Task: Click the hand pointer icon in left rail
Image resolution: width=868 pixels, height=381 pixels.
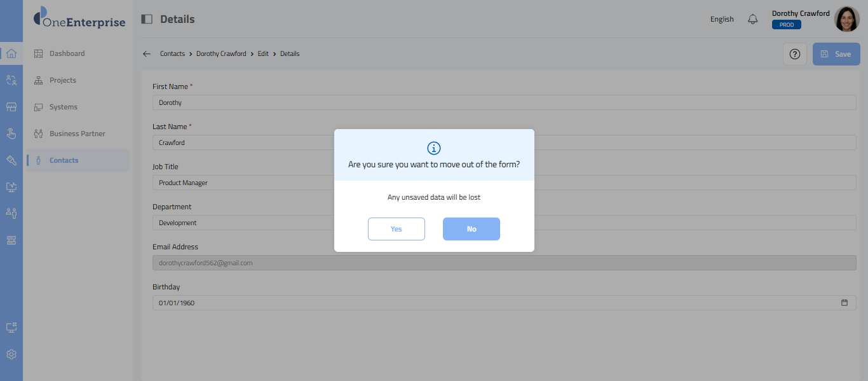Action: (x=11, y=134)
